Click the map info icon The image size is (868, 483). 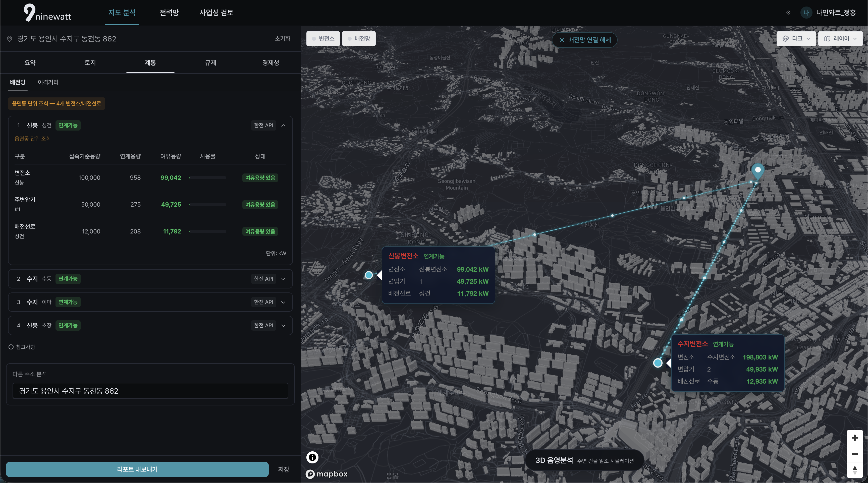coord(312,457)
